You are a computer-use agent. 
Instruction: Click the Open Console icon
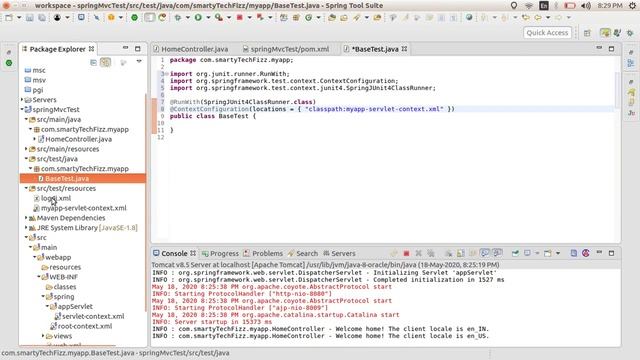tap(548, 253)
